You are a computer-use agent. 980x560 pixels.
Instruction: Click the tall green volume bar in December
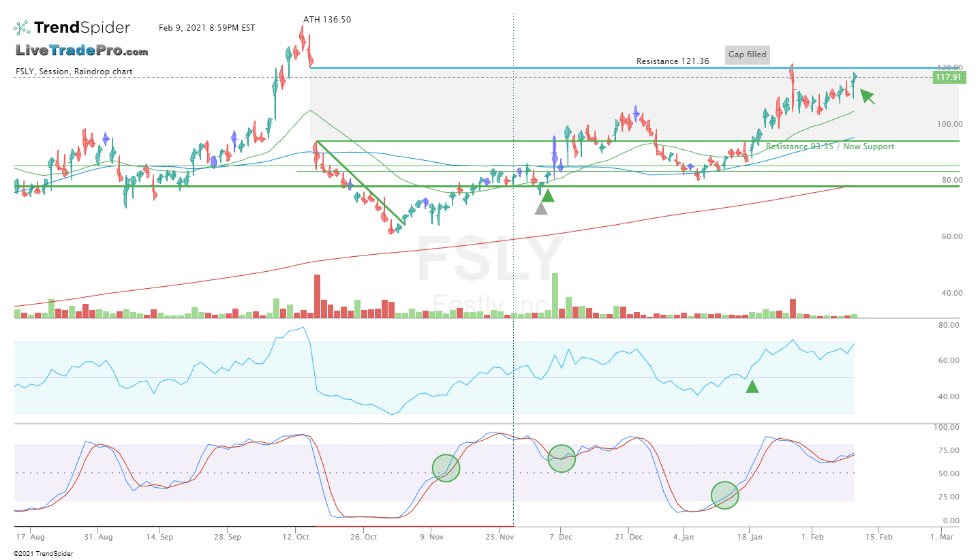(555, 296)
